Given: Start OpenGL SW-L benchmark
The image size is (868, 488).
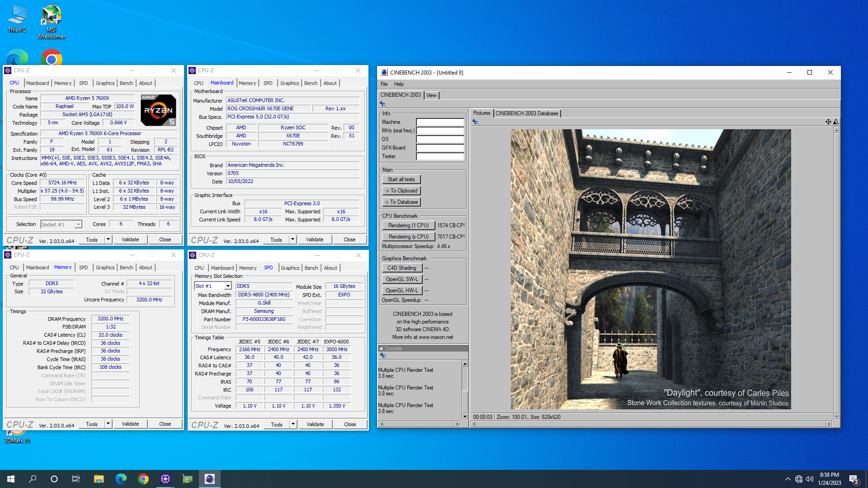Looking at the screenshot, I should tap(402, 279).
